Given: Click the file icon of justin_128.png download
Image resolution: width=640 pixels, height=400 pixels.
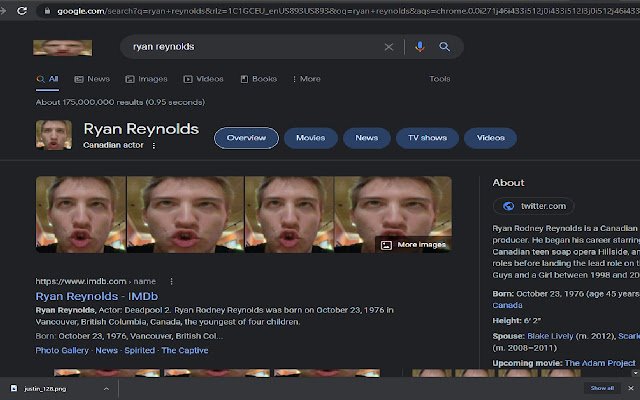Looking at the screenshot, I should click(14, 389).
